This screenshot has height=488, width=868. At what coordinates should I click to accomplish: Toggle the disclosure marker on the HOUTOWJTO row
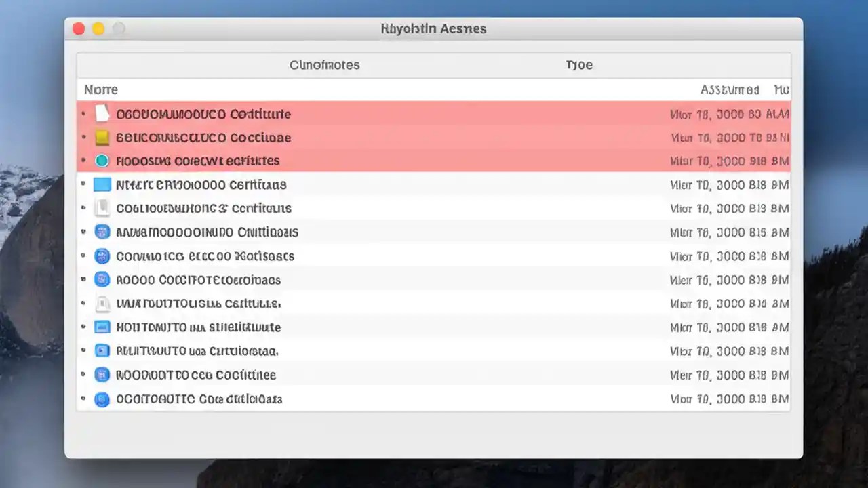point(84,327)
